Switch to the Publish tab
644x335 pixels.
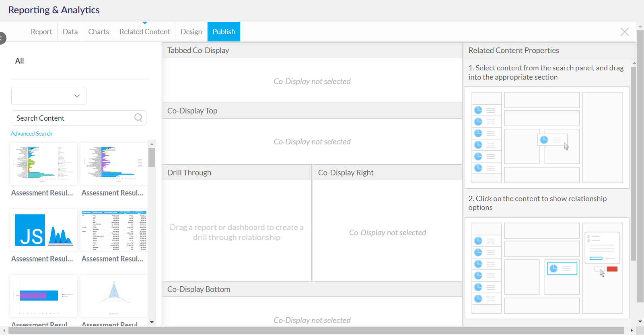tap(224, 32)
